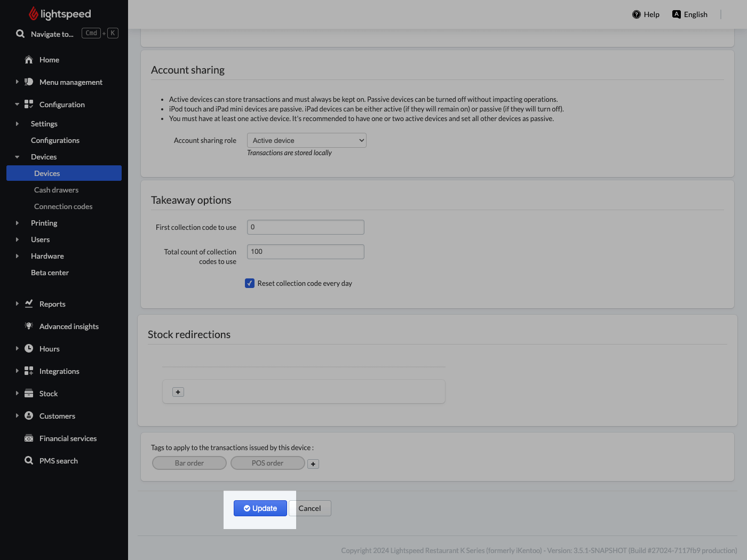Open the Financial services icon

28,438
